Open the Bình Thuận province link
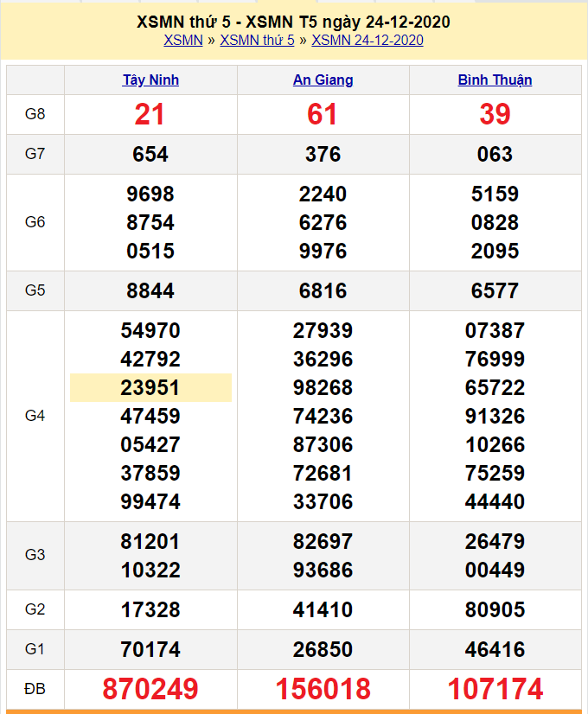This screenshot has width=588, height=714. point(495,80)
